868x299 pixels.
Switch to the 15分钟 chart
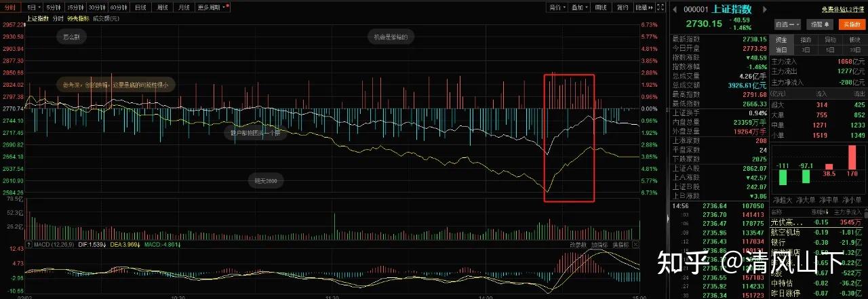(76, 7)
